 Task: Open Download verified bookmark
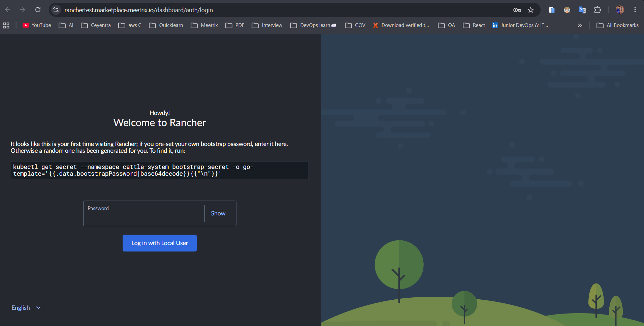point(401,25)
